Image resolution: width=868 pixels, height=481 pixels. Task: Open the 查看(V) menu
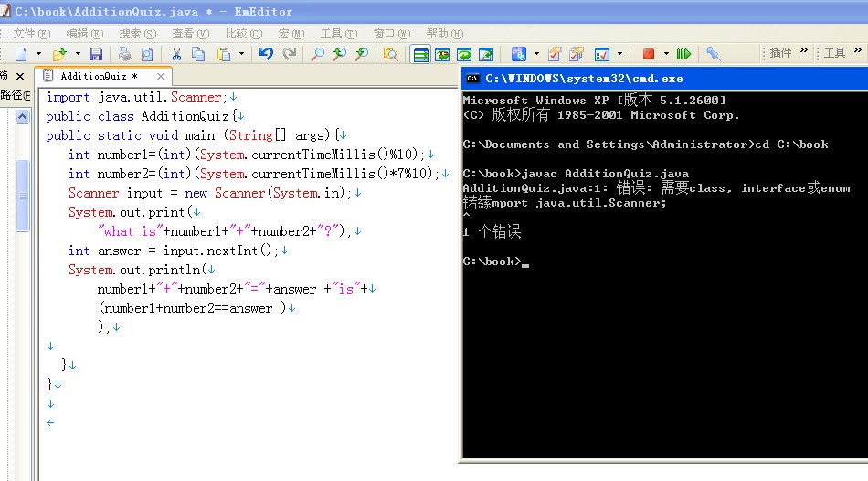(190, 34)
